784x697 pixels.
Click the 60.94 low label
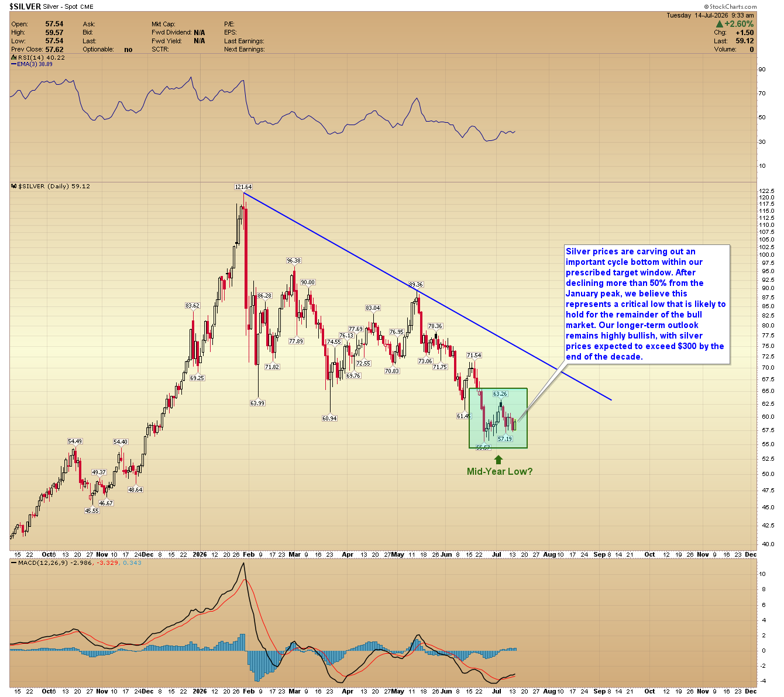(329, 419)
